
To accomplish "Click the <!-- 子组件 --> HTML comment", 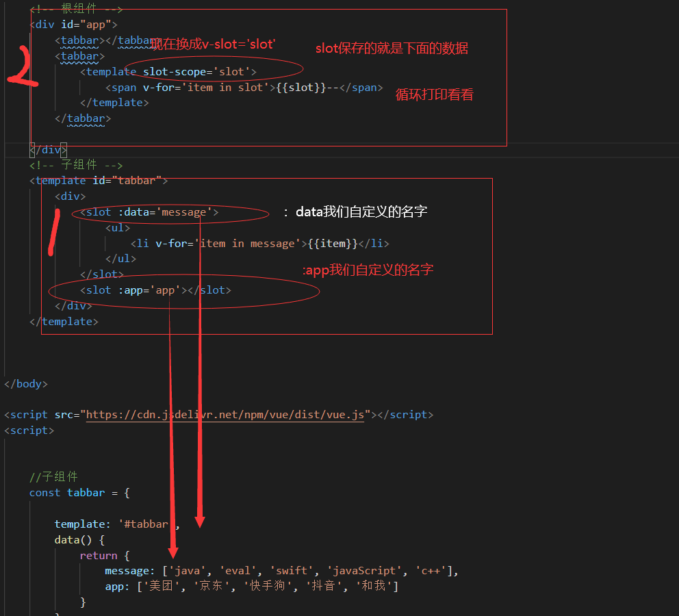I will (x=76, y=165).
